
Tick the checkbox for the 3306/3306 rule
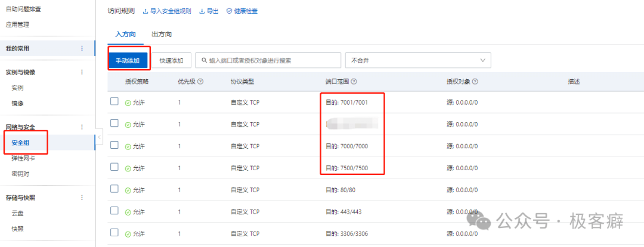pos(114,233)
